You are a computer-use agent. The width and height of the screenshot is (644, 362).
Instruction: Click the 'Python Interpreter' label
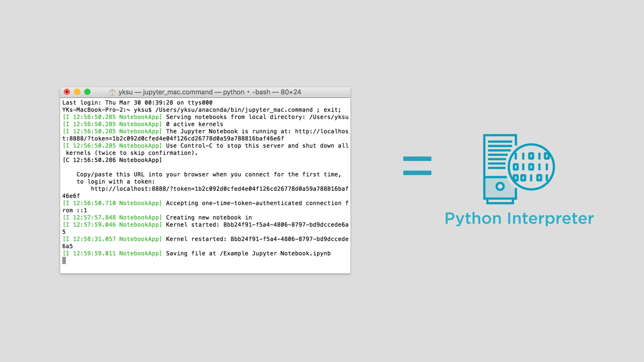pyautogui.click(x=519, y=218)
